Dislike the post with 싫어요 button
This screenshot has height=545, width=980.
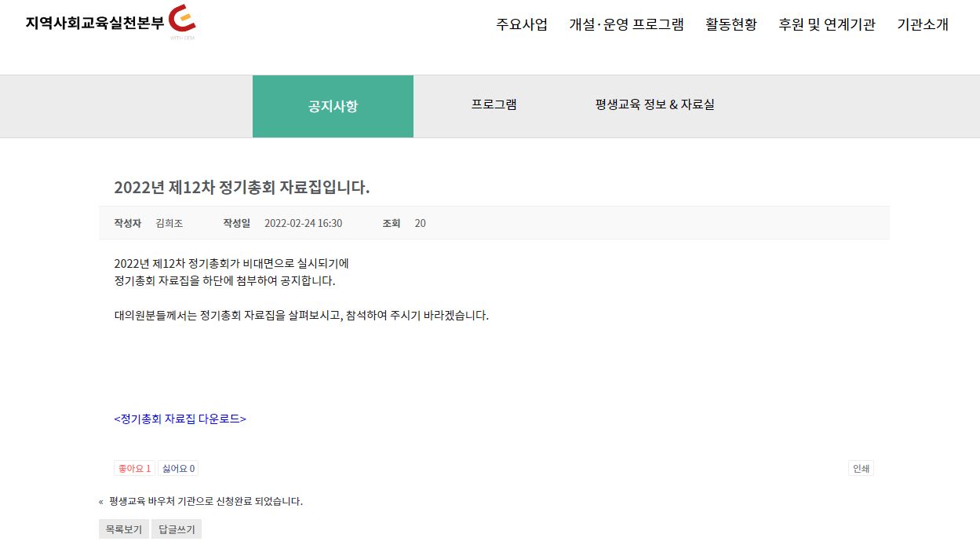178,469
